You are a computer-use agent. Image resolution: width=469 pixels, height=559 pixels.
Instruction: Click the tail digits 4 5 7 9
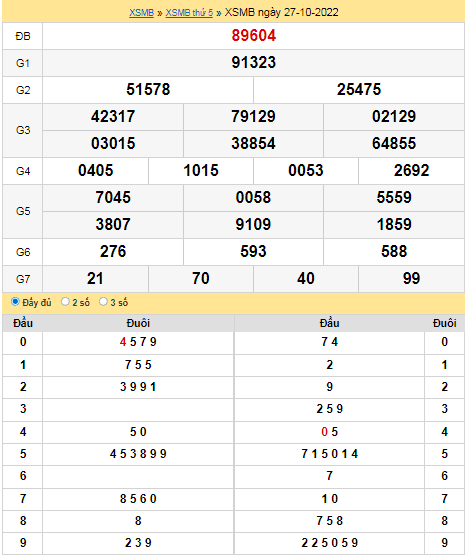(x=138, y=342)
